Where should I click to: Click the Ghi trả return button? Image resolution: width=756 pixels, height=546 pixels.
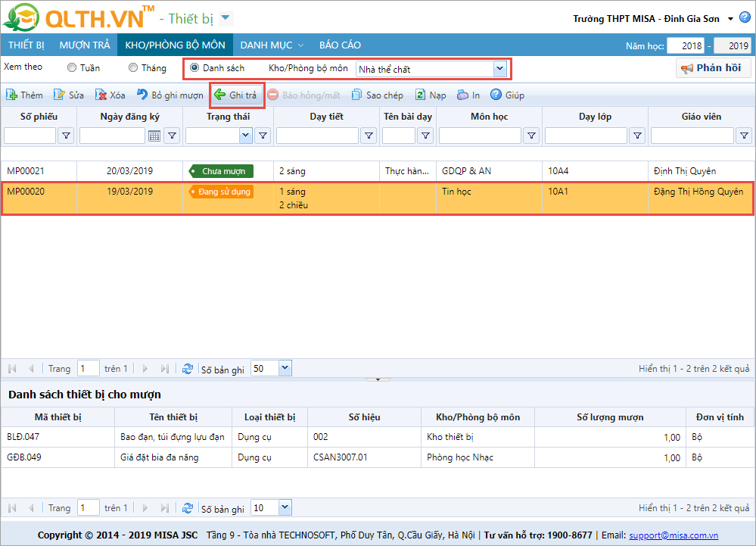[x=236, y=95]
